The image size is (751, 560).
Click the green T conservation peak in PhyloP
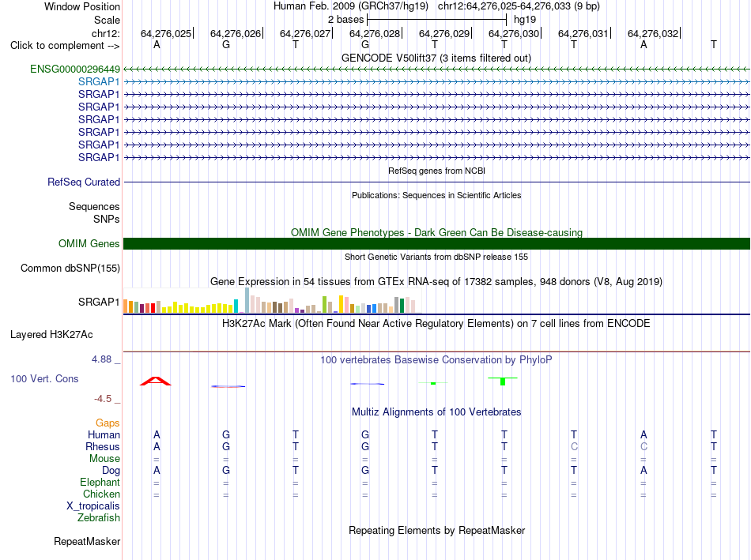(503, 381)
